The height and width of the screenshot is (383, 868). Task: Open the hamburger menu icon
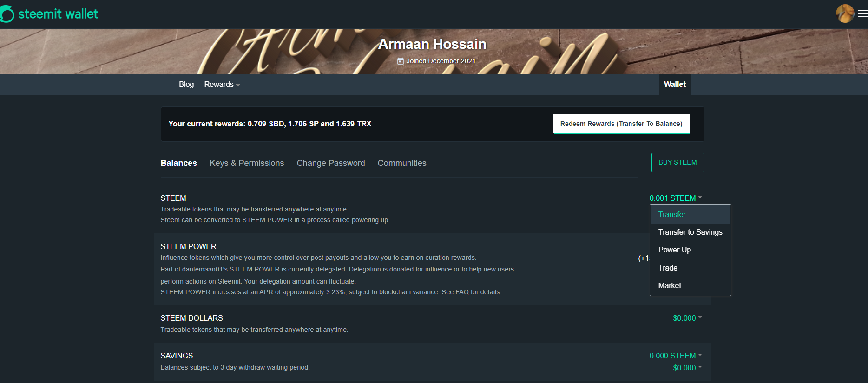click(x=862, y=14)
